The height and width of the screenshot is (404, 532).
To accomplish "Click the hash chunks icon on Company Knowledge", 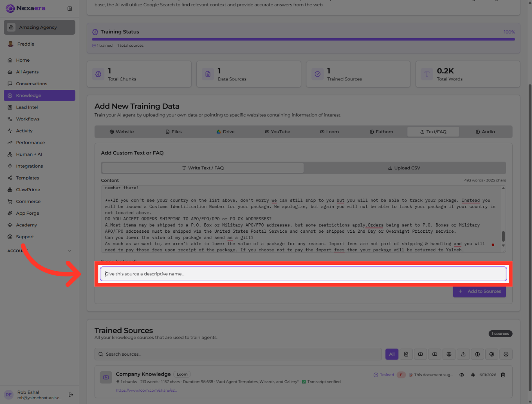I will click(x=473, y=375).
